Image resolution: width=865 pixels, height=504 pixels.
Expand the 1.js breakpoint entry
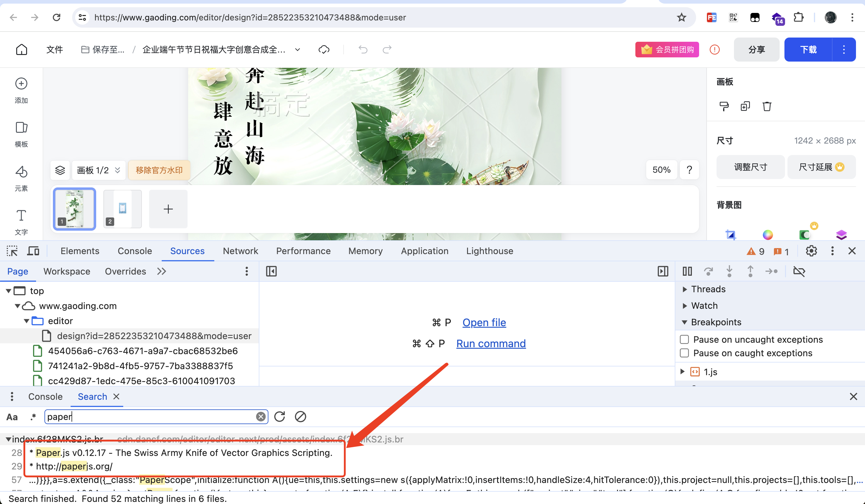click(x=684, y=372)
